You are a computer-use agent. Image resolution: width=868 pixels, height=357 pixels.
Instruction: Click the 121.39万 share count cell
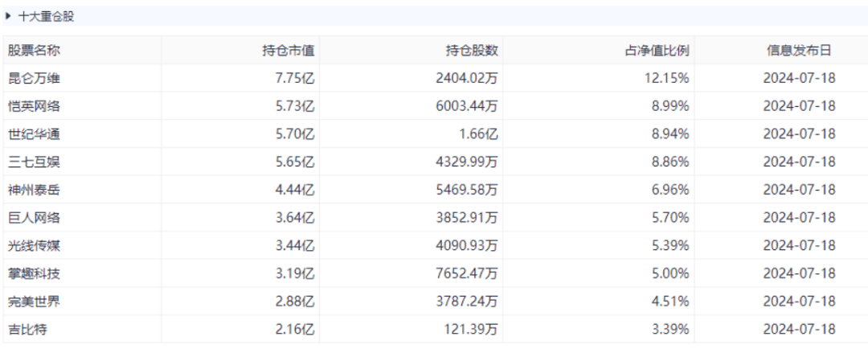coord(470,329)
